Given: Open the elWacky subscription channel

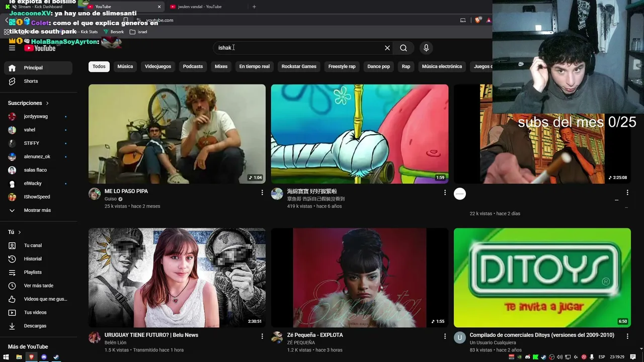Looking at the screenshot, I should tap(38, 184).
